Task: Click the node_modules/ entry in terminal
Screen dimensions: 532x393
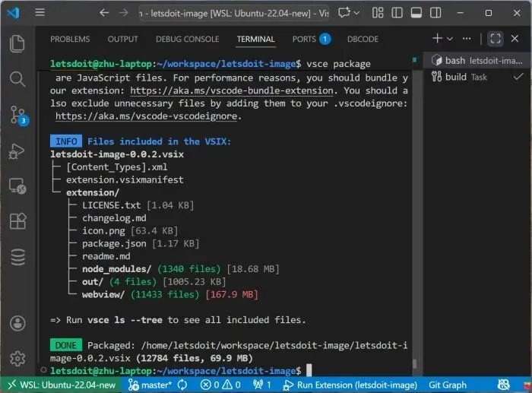Action: click(117, 269)
